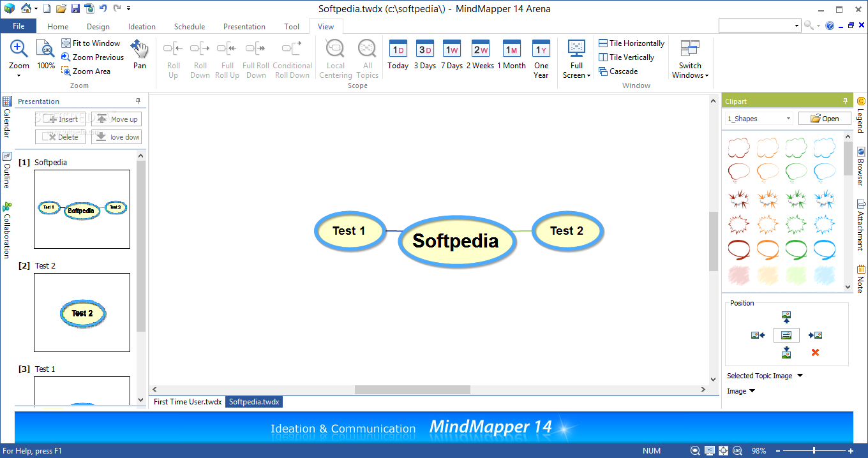Screen dimensions: 868x458
Task: Select the 2 Weeks scope
Action: point(480,55)
